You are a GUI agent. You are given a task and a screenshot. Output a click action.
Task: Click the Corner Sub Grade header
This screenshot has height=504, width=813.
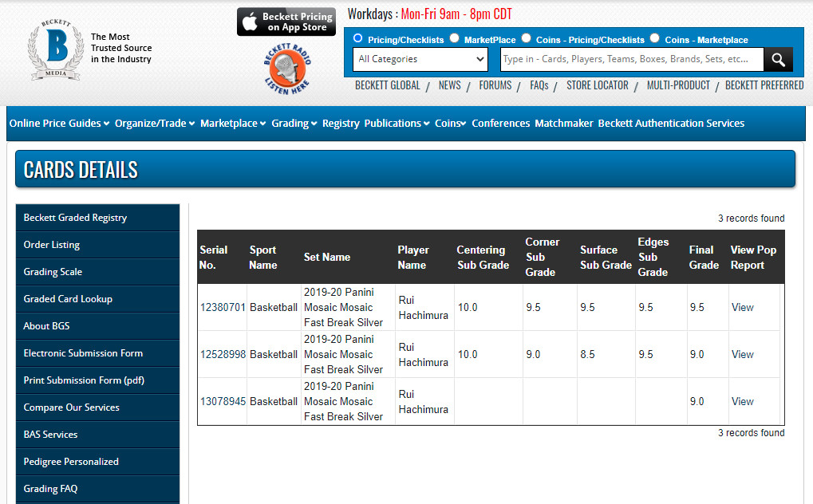[x=542, y=258]
